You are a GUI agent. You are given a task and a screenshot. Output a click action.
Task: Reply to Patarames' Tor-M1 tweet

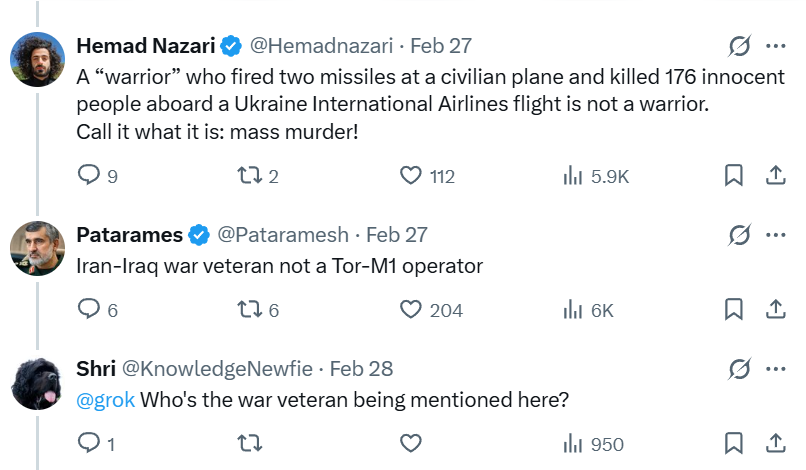pos(90,310)
